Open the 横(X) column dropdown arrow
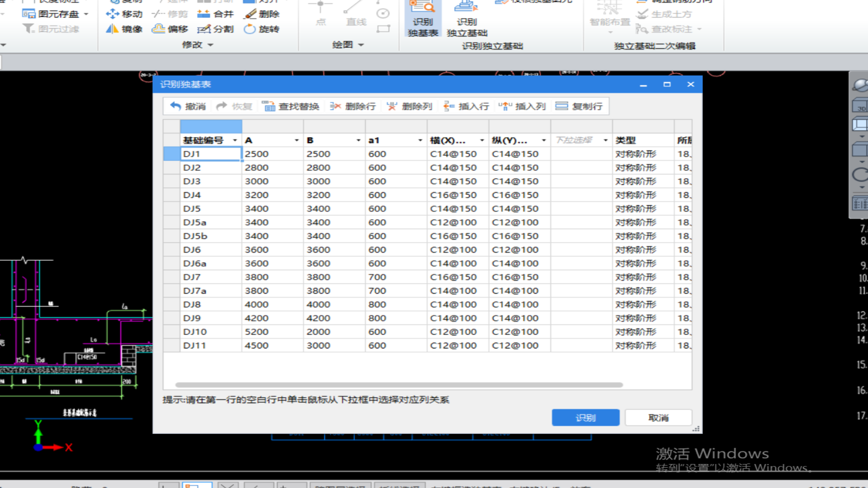Image resolution: width=868 pixels, height=488 pixels. point(482,141)
